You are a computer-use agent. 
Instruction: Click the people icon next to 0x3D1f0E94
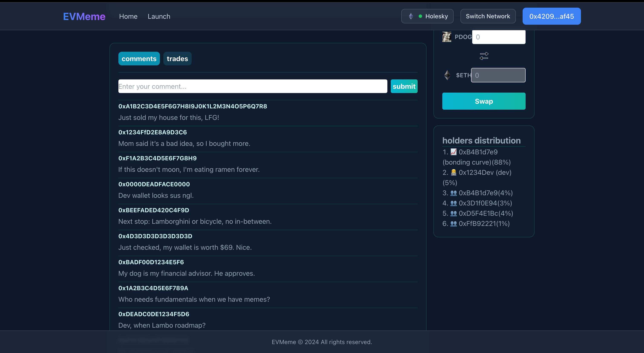(453, 203)
